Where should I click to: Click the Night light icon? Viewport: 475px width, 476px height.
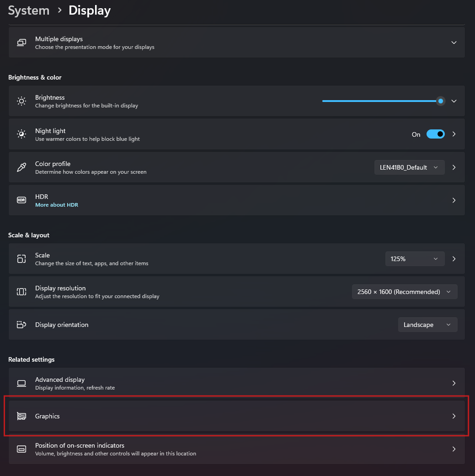coord(21,134)
